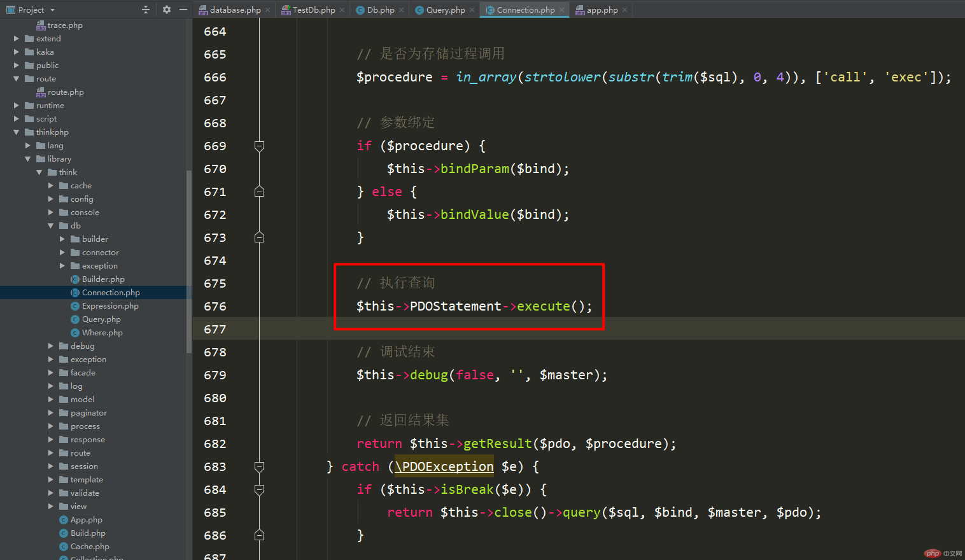The height and width of the screenshot is (560, 965).
Task: Close the Query.php tab
Action: coord(472,10)
